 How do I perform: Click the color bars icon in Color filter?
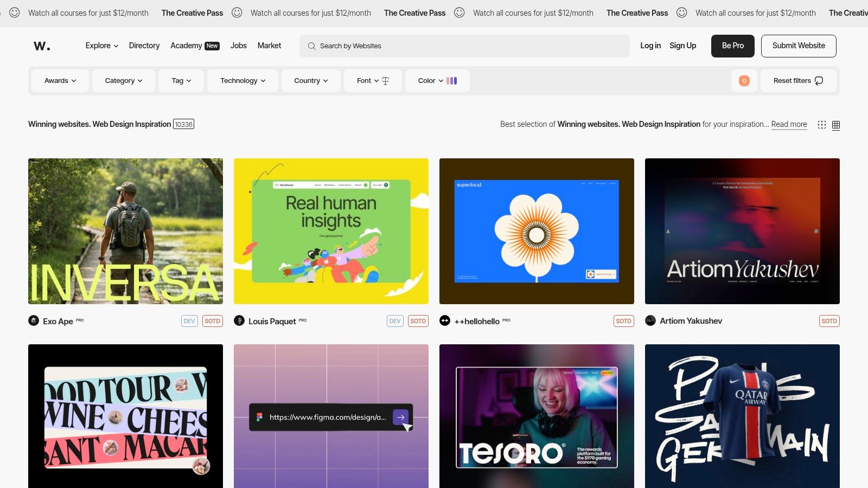[x=452, y=80]
